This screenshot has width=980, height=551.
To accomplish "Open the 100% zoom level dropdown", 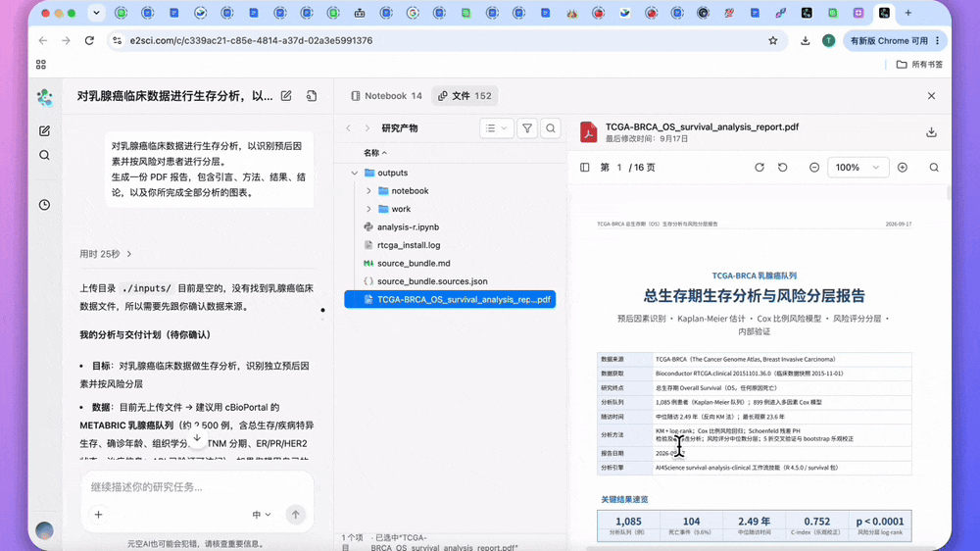I will 857,167.
